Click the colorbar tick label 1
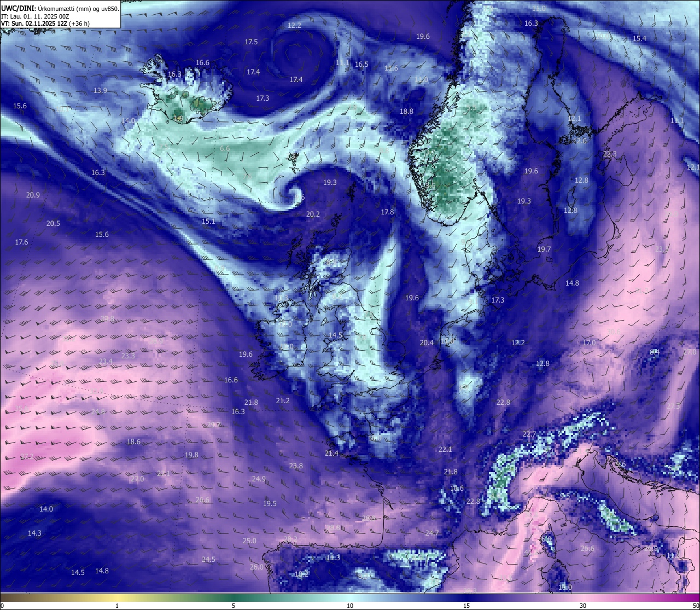 (x=117, y=606)
